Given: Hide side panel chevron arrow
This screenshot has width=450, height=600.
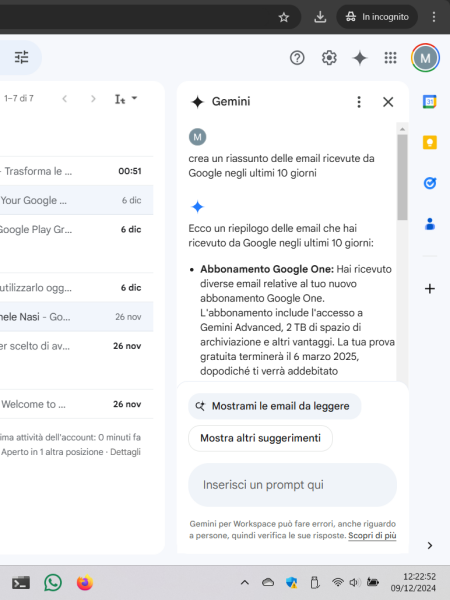Looking at the screenshot, I should coord(430,545).
